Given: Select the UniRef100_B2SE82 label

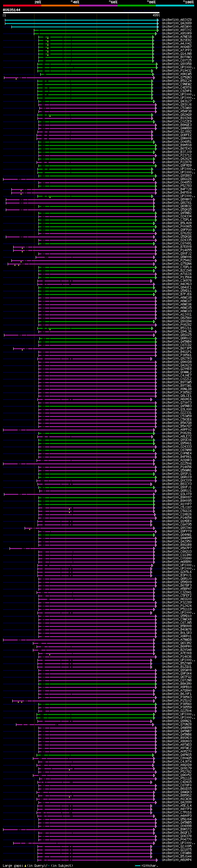Looking at the screenshot, I should coord(177,40).
